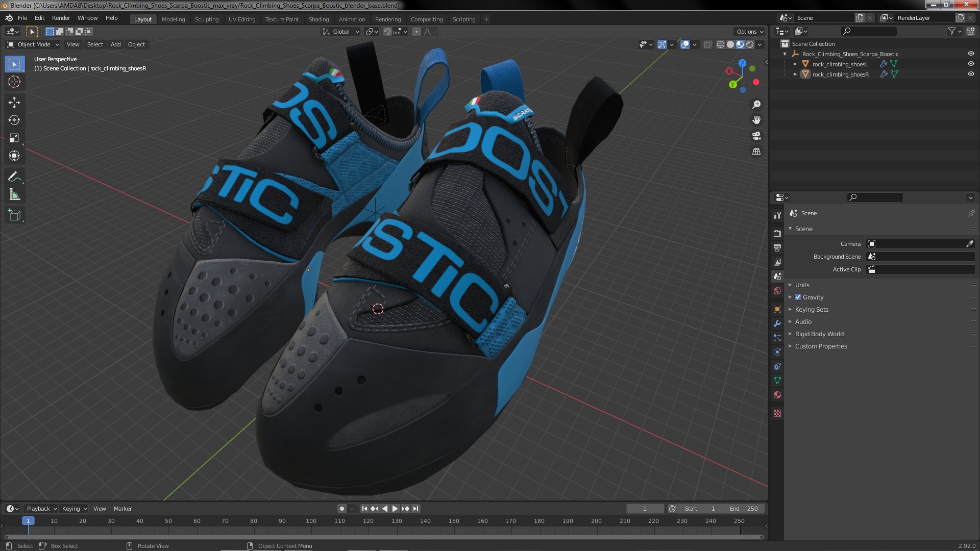Jump to the timeline end frame button
980x551 pixels.
(x=416, y=509)
